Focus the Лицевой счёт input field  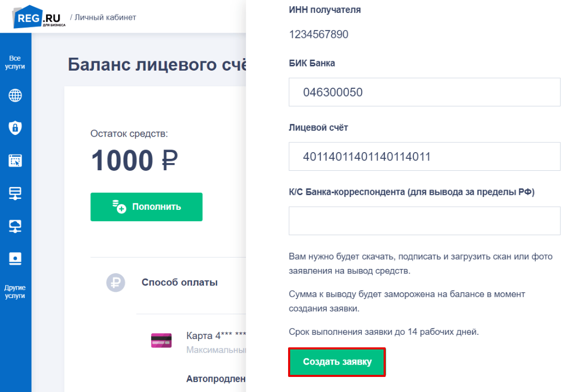click(x=425, y=157)
